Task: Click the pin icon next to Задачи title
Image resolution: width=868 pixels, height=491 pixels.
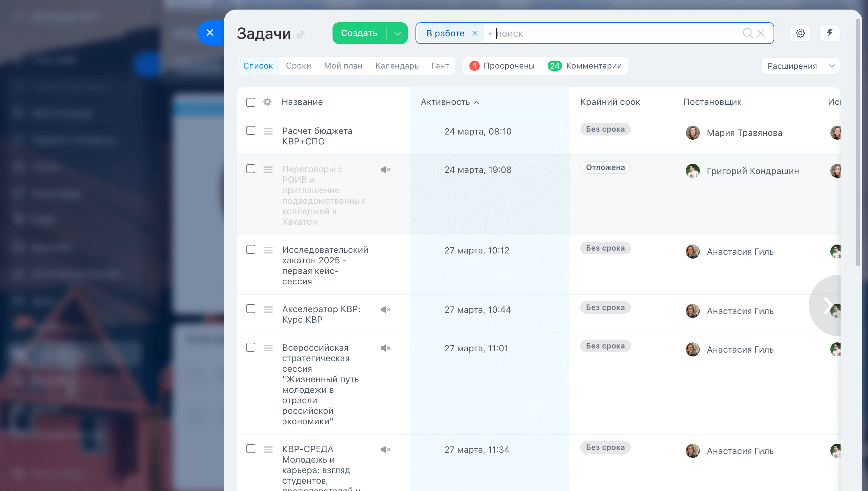Action: click(x=300, y=35)
